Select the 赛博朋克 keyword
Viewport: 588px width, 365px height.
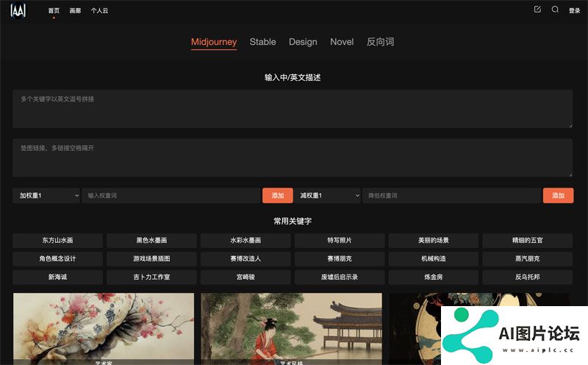[x=340, y=259]
